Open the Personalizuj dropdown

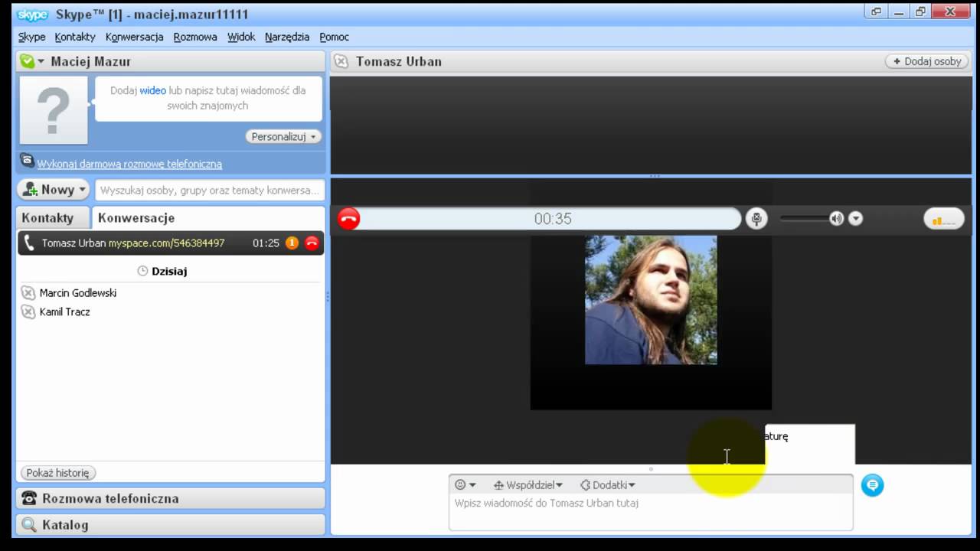point(283,136)
